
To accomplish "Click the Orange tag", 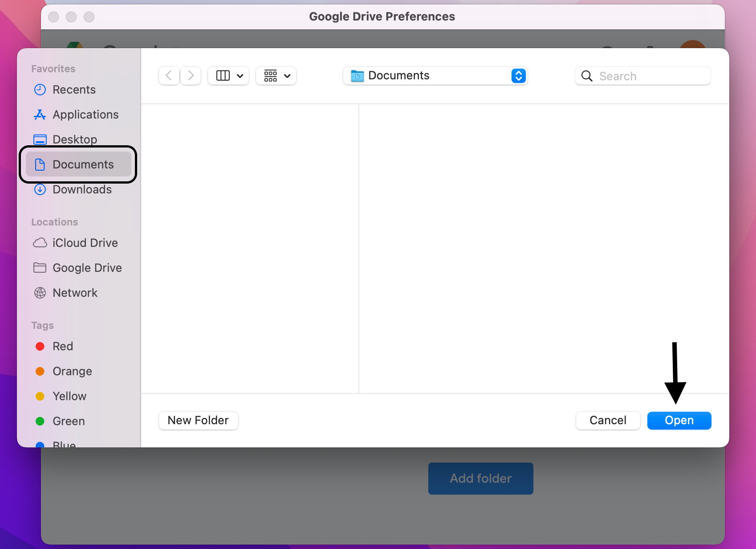I will [x=79, y=371].
